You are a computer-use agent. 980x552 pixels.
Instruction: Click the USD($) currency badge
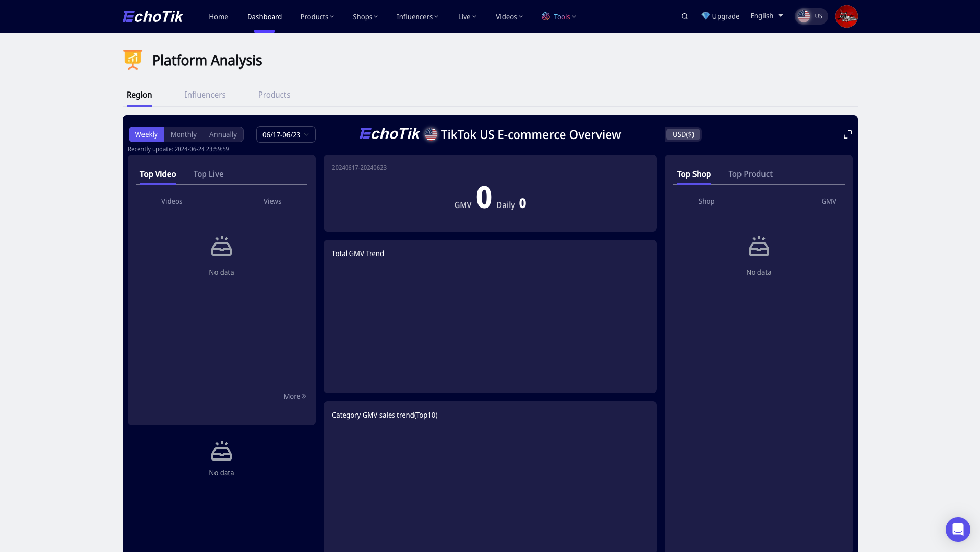pos(683,134)
